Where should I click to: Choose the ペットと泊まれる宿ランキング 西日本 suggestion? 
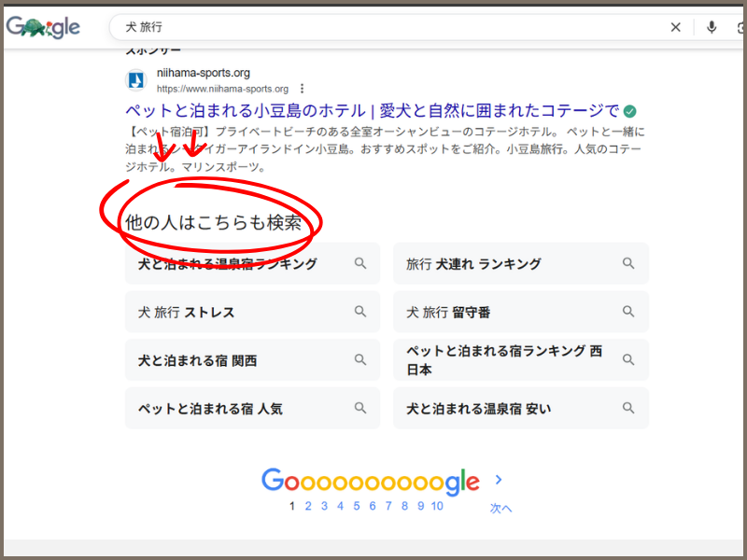pos(504,360)
